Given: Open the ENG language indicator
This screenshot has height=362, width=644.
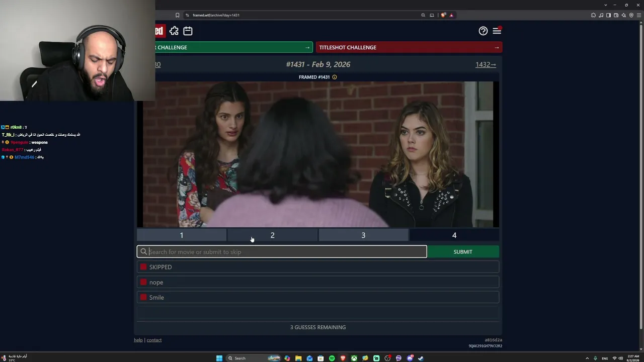Looking at the screenshot, I should coord(605,358).
